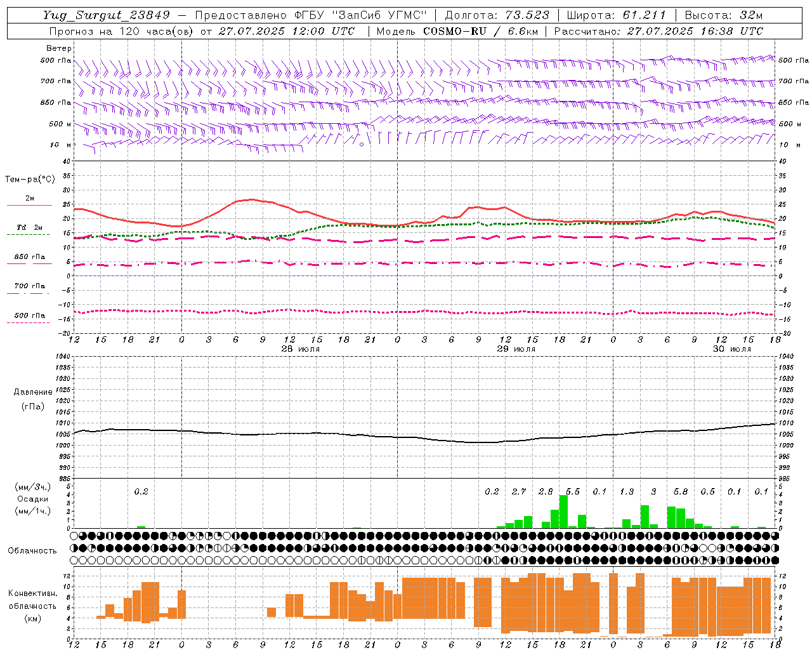812x650 pixels.
Task: Click the 'Прогноз на 120 часа(ов)' text
Action: click(x=122, y=31)
